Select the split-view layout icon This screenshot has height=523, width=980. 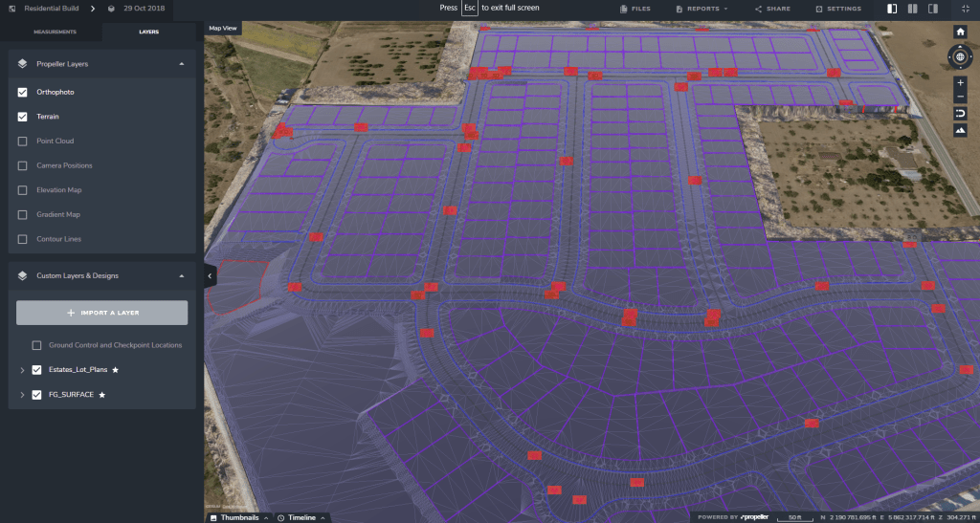(913, 9)
